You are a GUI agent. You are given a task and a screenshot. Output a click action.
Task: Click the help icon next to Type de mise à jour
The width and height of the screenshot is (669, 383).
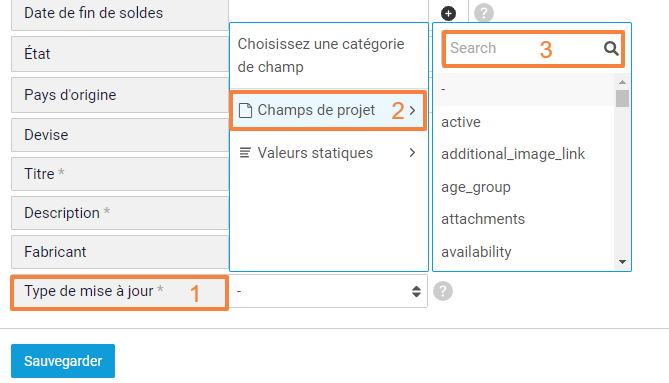(x=443, y=291)
